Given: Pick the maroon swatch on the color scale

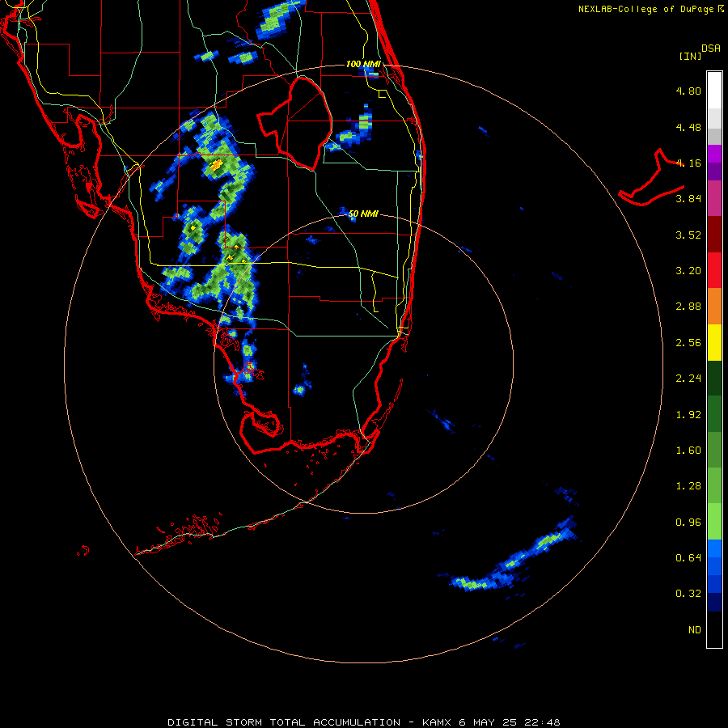Looking at the screenshot, I should pos(714,235).
